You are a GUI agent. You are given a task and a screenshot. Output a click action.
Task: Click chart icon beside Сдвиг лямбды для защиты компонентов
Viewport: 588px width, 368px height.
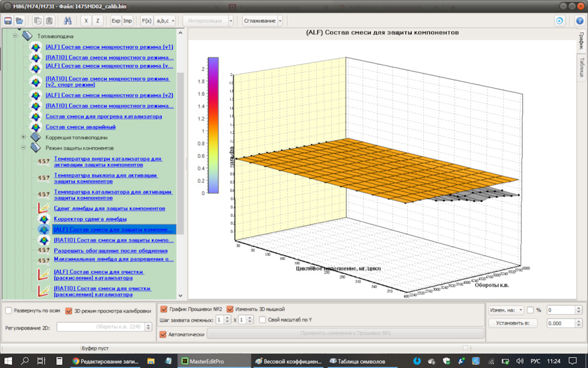coord(43,208)
